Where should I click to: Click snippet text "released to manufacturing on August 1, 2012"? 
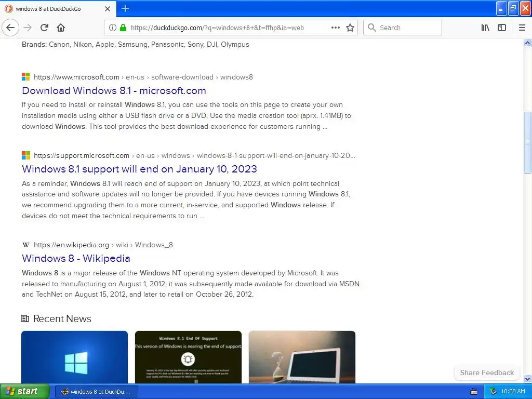(x=94, y=284)
